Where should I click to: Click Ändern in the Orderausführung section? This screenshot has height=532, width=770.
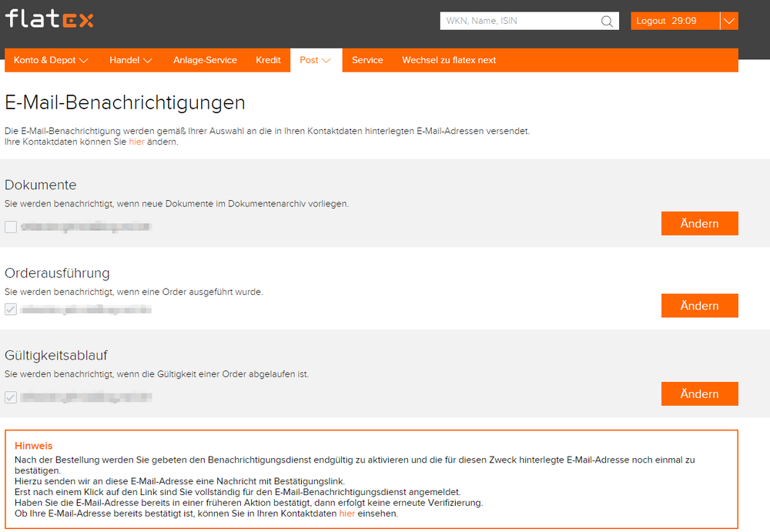coord(699,306)
